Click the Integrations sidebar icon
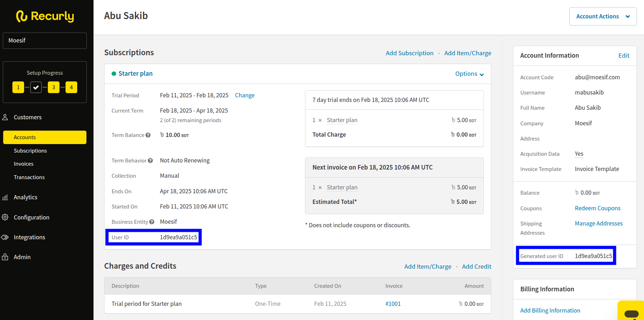 (x=5, y=237)
